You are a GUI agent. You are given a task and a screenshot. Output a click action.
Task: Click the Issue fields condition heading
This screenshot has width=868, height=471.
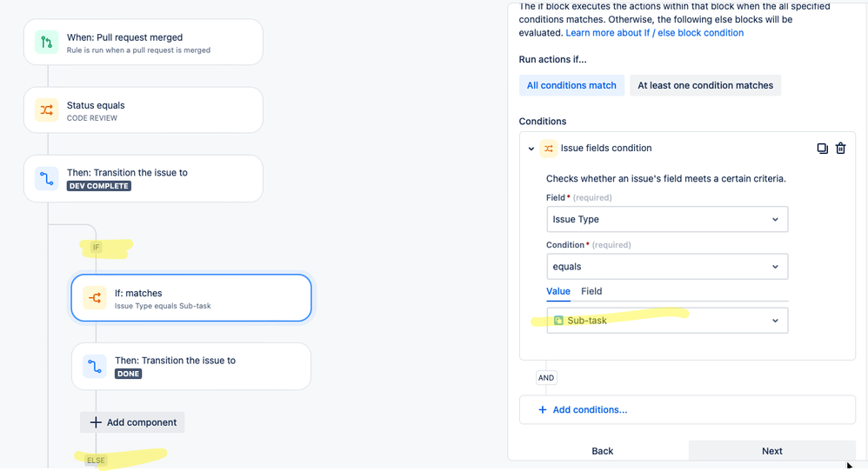point(606,148)
